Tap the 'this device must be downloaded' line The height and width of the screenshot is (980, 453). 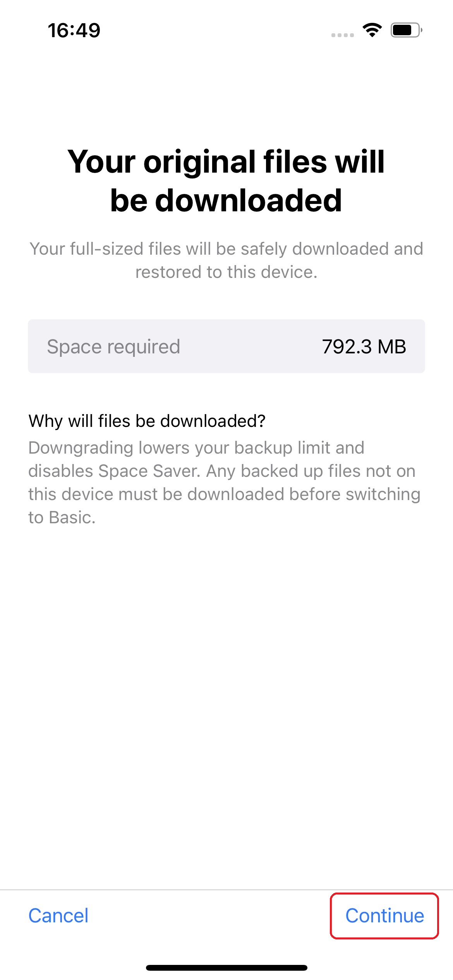pyautogui.click(x=225, y=495)
